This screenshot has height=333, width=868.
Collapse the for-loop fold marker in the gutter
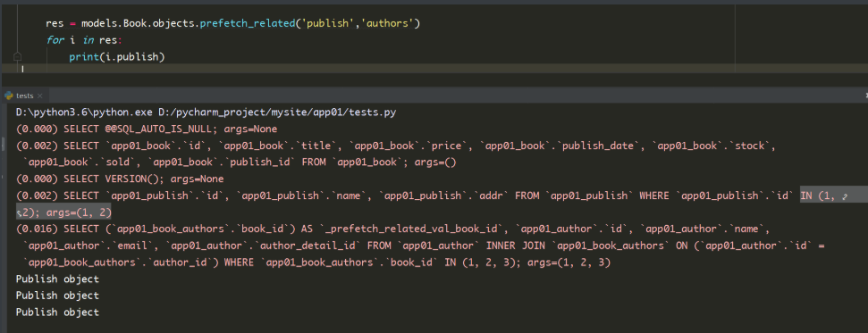click(17, 57)
